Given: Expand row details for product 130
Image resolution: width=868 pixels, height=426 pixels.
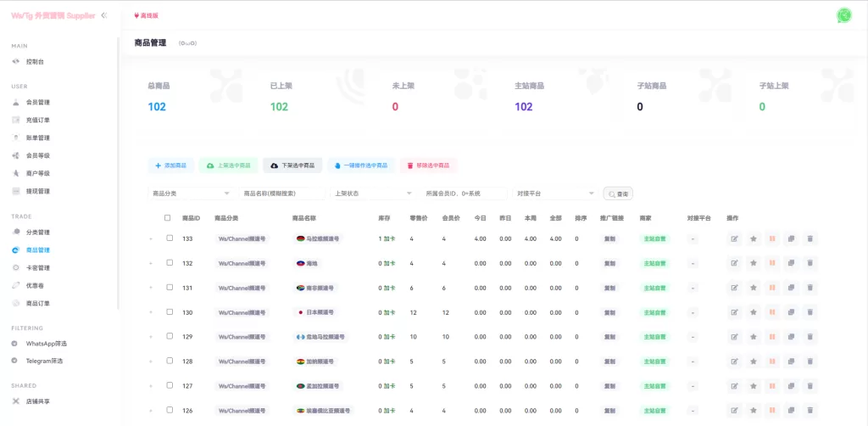Looking at the screenshot, I should point(151,312).
